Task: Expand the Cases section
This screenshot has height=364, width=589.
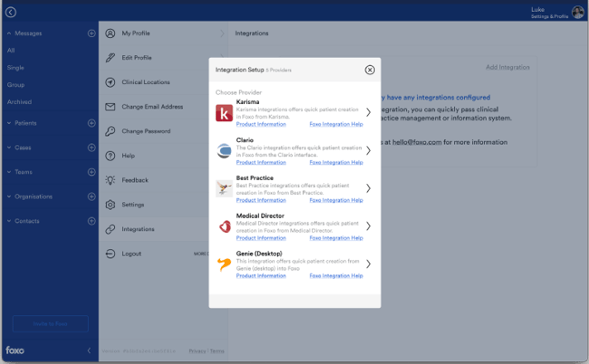Action: tap(9, 148)
